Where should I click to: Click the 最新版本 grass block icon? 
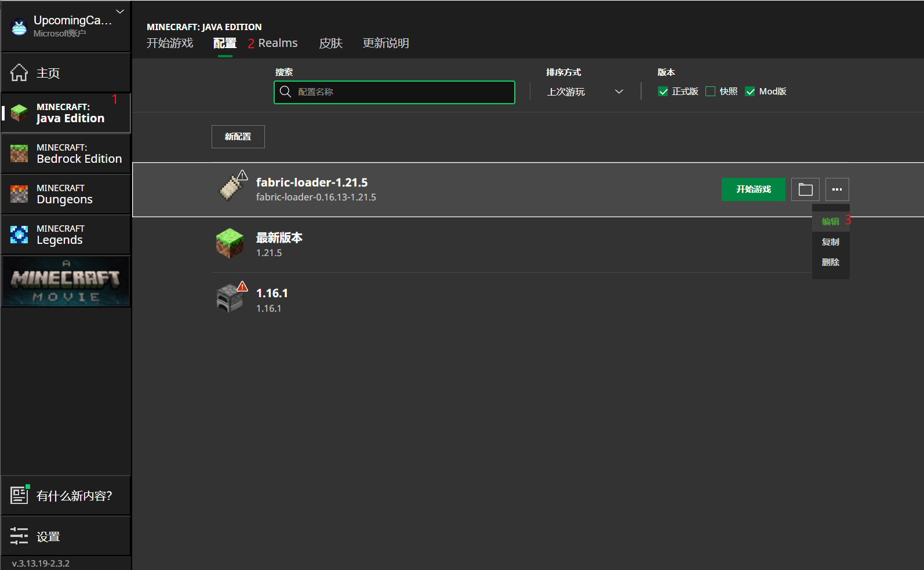[230, 243]
